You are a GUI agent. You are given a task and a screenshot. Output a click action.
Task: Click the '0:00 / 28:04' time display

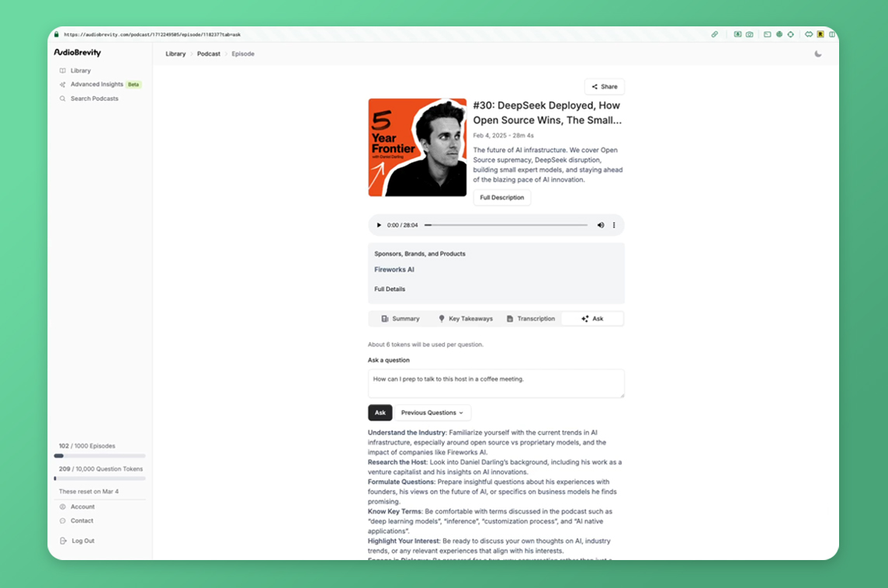pos(403,225)
